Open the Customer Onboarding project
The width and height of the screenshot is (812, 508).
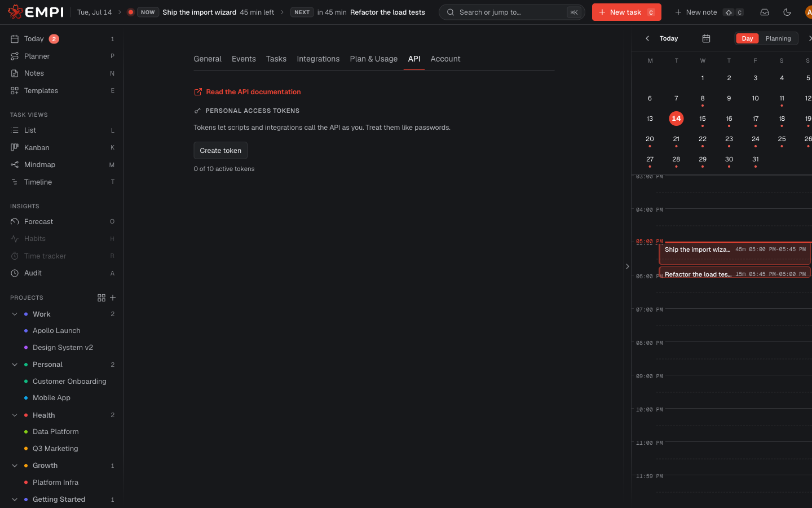tap(69, 382)
